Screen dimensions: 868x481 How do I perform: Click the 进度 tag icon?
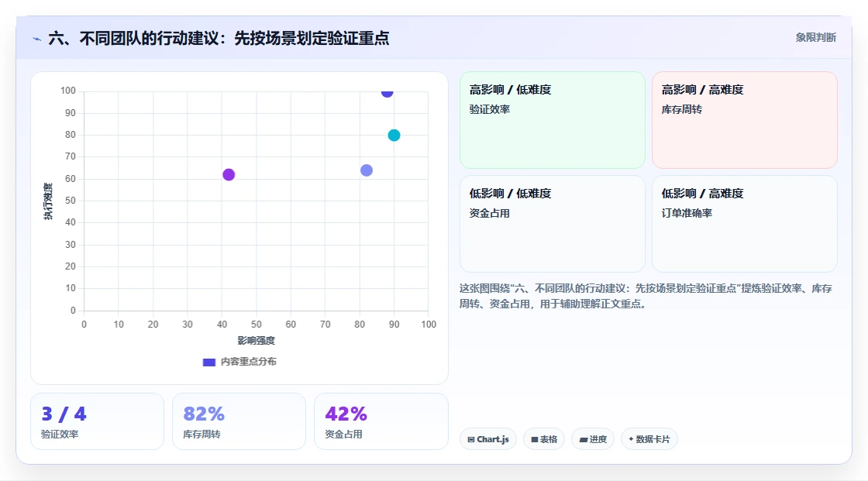pyautogui.click(x=584, y=439)
